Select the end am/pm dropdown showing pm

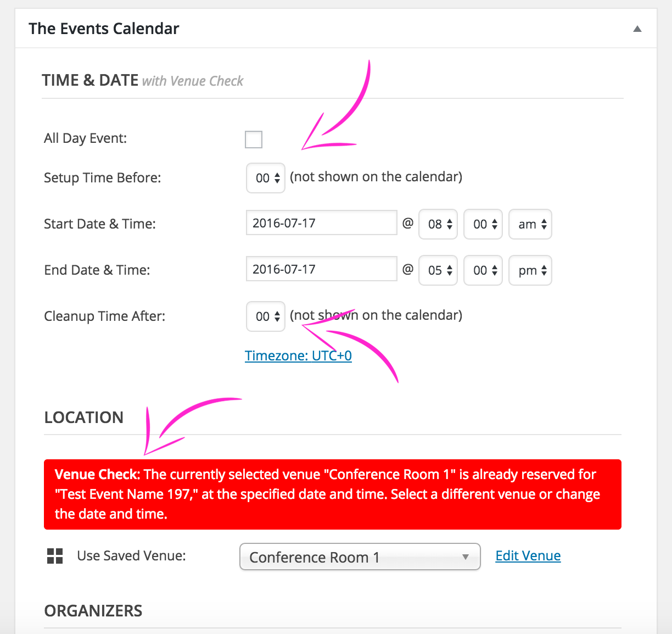[x=530, y=270]
